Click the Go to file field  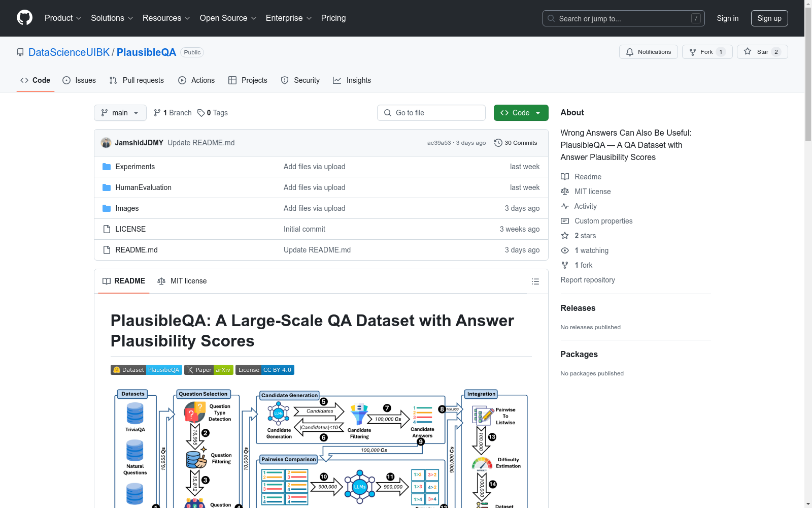click(x=431, y=113)
